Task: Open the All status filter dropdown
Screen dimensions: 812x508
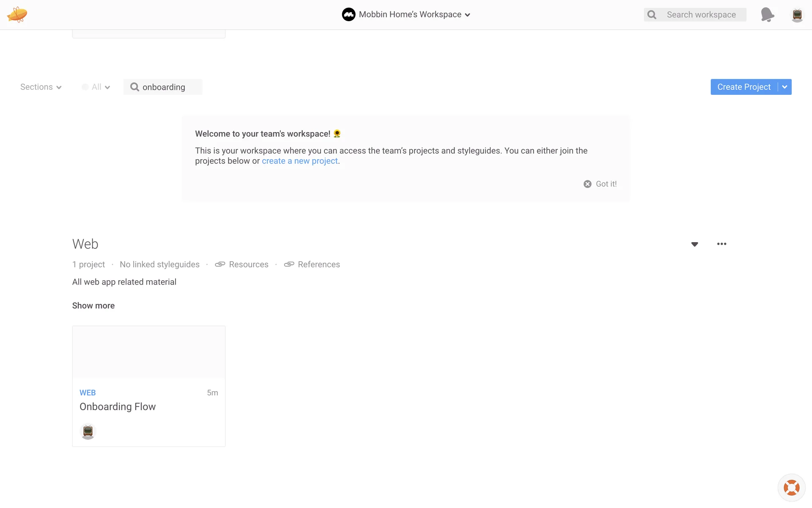Action: (x=97, y=87)
